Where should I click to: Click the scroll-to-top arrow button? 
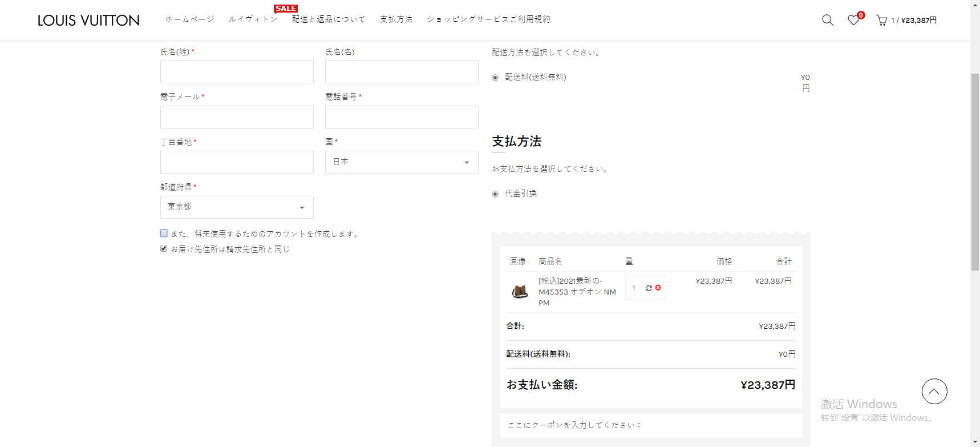pyautogui.click(x=934, y=391)
